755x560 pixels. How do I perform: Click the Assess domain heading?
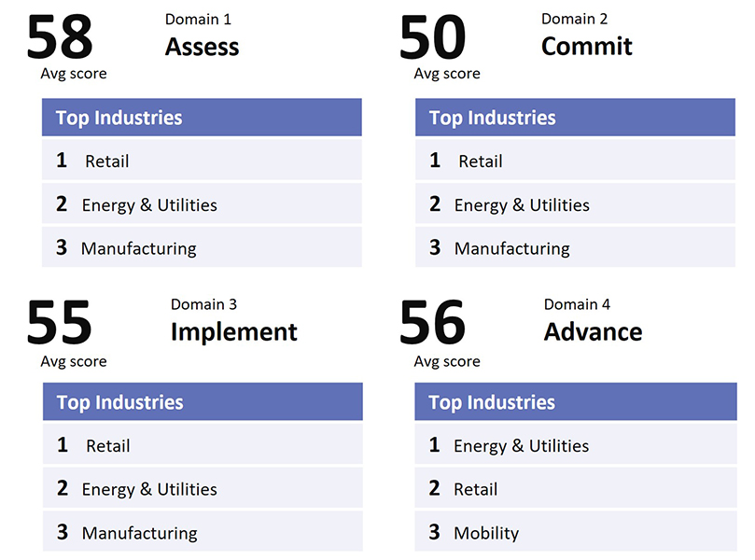[202, 47]
